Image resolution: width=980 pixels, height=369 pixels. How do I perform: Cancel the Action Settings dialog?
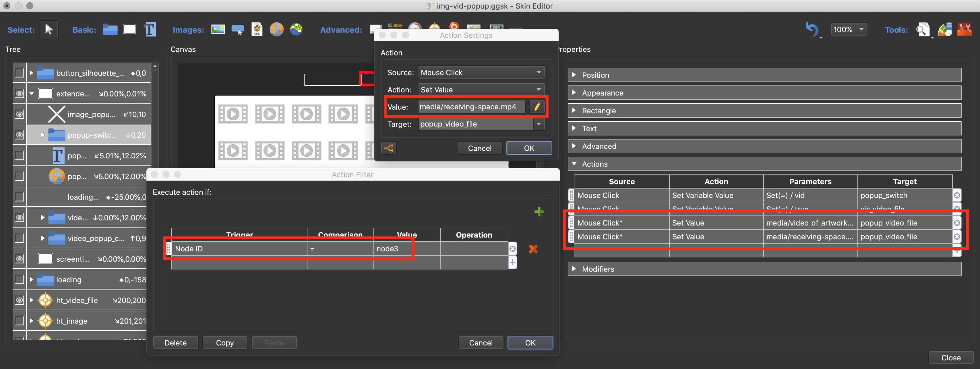[x=479, y=148]
